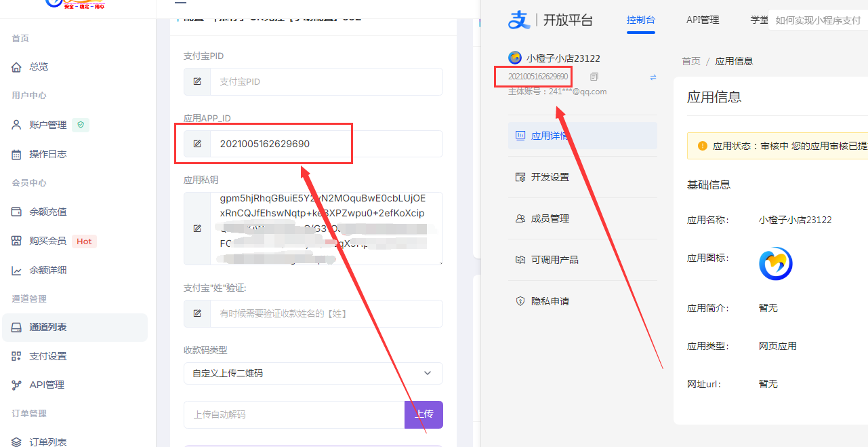The height and width of the screenshot is (447, 868).
Task: Click the shield icon beside 隐私申请
Action: coord(520,301)
